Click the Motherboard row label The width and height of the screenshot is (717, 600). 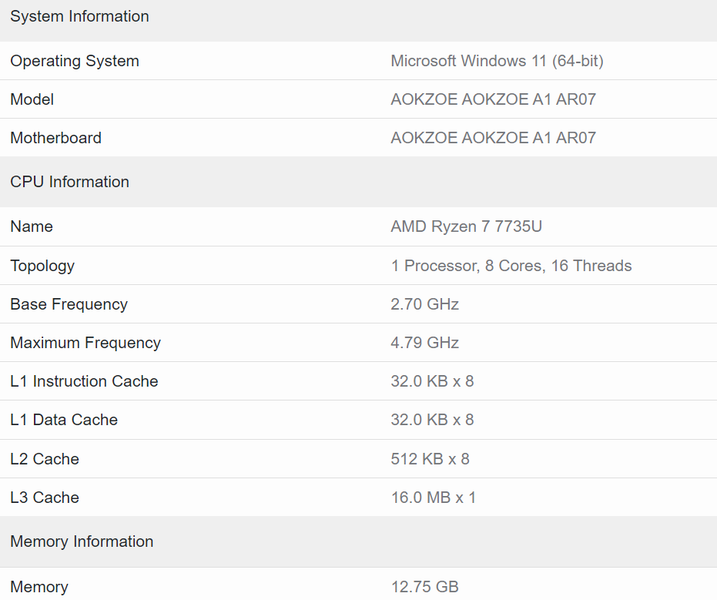pyautogui.click(x=56, y=138)
